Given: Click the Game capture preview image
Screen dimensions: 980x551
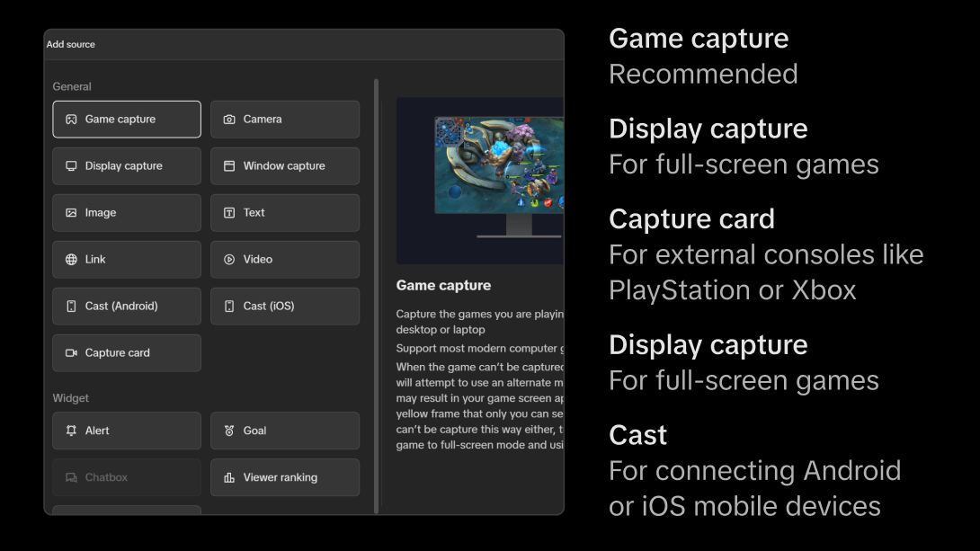Looking at the screenshot, I should [x=480, y=180].
